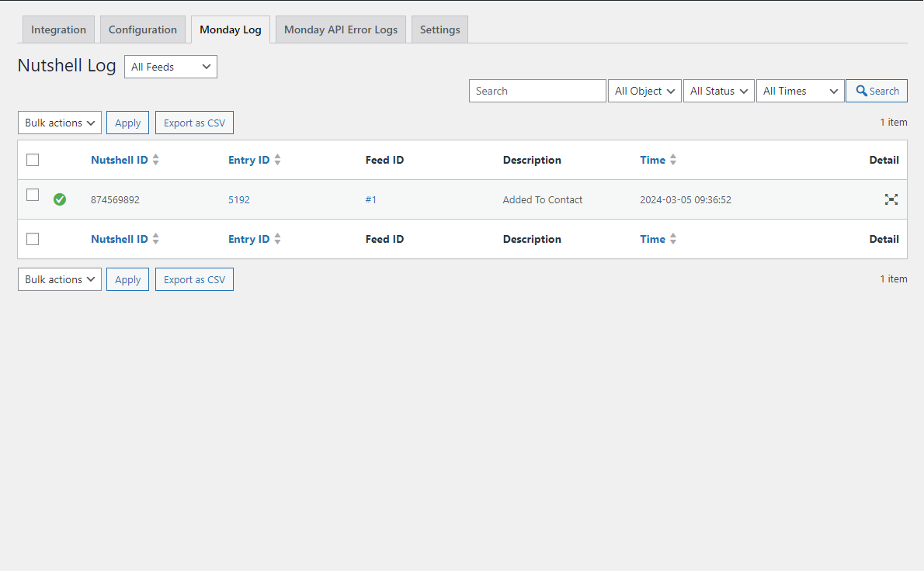
Task: Click the Added To Contact description
Action: [x=542, y=199]
